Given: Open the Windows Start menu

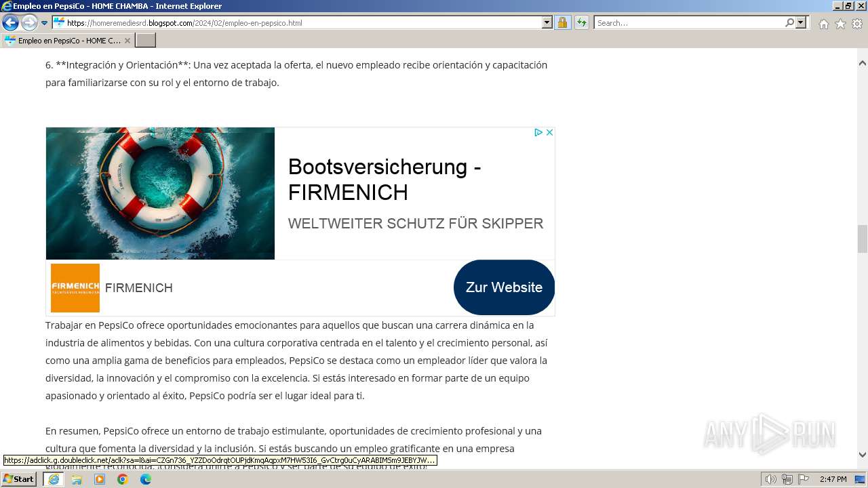Looking at the screenshot, I should (x=19, y=479).
